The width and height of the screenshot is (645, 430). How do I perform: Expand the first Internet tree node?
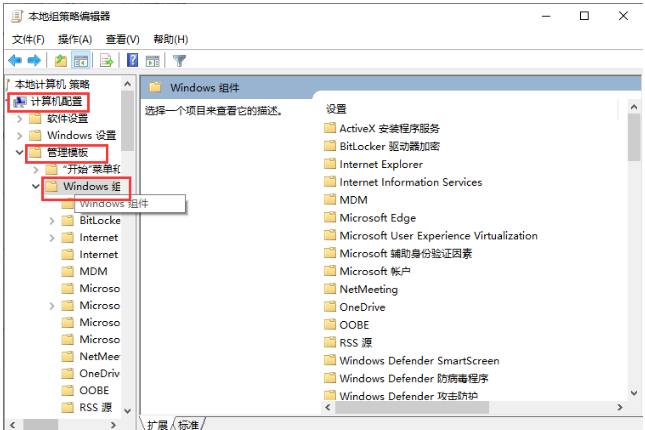tap(52, 238)
